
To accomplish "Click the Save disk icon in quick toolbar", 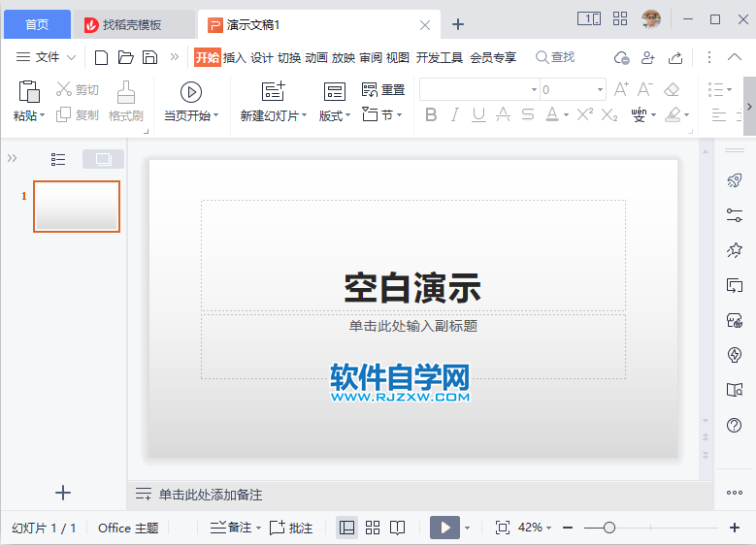I will pos(150,57).
